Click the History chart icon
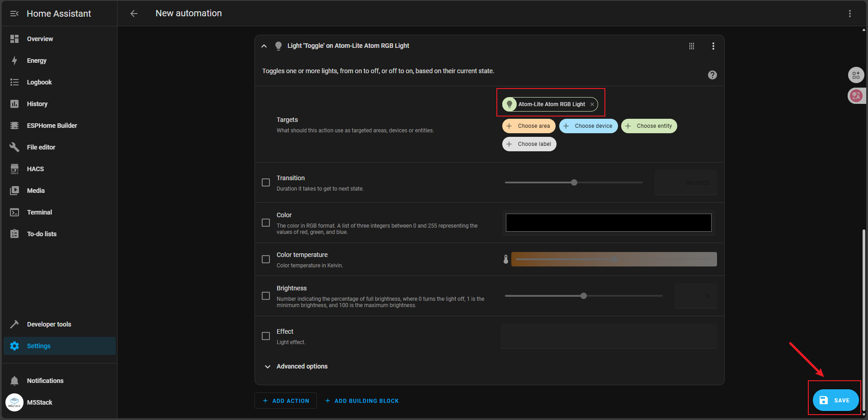 click(x=14, y=104)
